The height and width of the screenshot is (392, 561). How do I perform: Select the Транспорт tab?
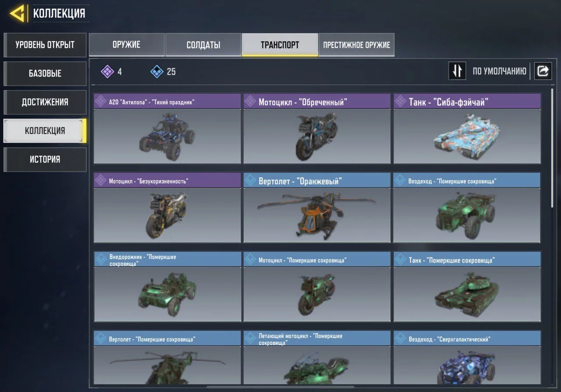(280, 45)
